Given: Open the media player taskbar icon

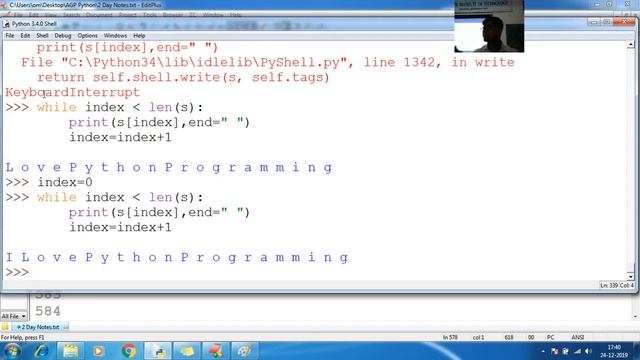Looking at the screenshot, I should coord(98,351).
